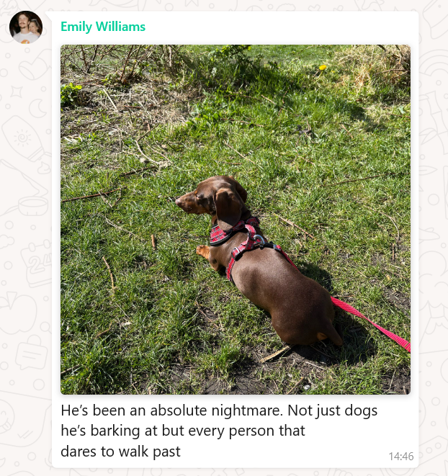This screenshot has width=448, height=476.
Task: Select the last line "dares to walk past"
Action: 120,452
